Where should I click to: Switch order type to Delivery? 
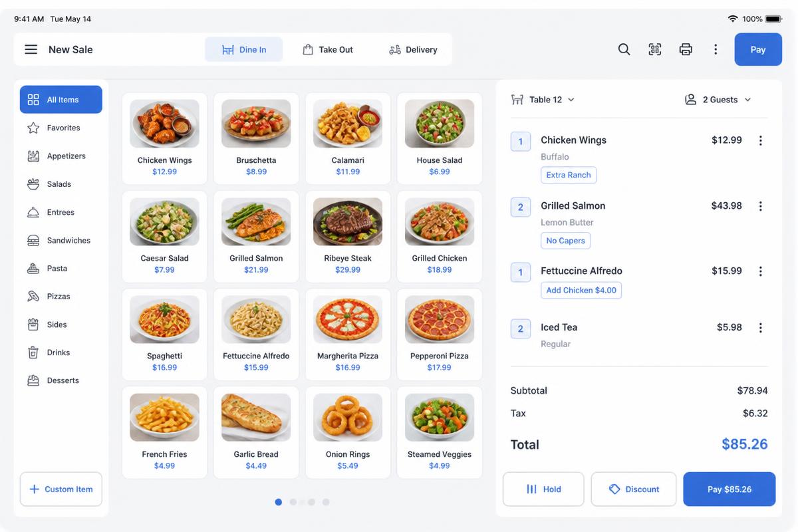(x=413, y=49)
